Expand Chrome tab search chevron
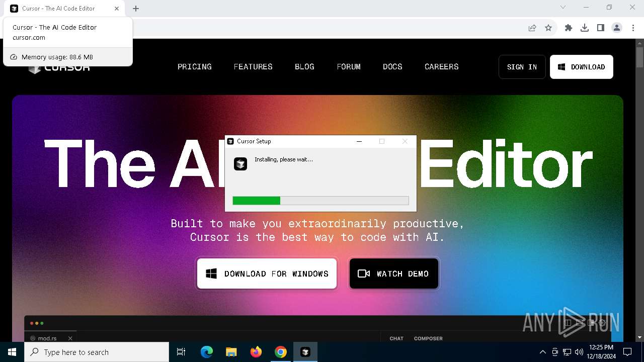This screenshot has width=644, height=362. (563, 7)
